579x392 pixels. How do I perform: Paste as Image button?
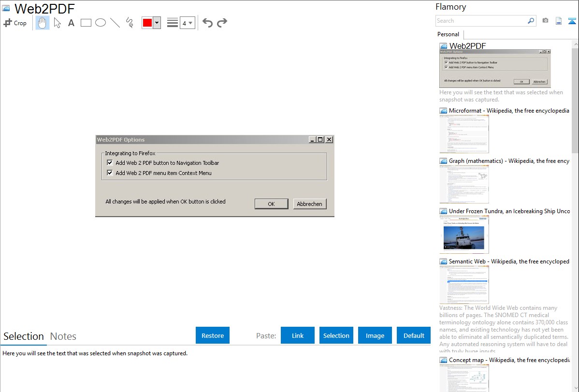pyautogui.click(x=375, y=335)
